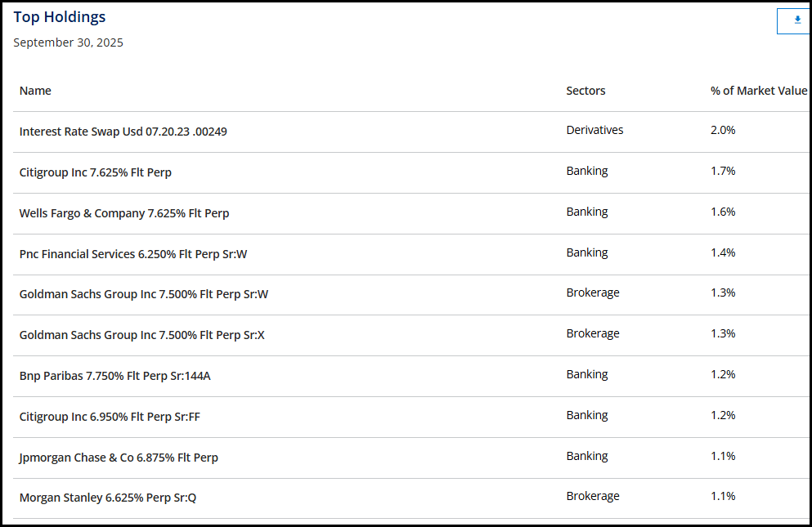Click Brokerage sector in Morgan Stanley row
The height and width of the screenshot is (527, 812).
[x=592, y=496]
